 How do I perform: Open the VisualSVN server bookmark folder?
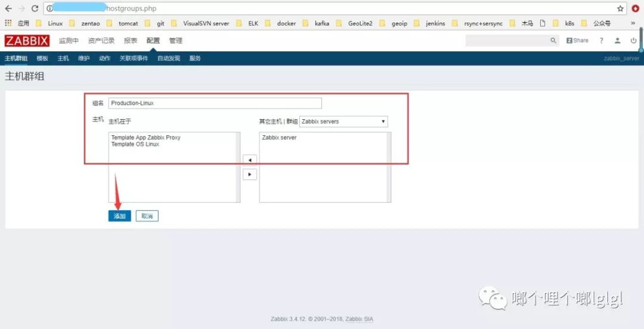click(200, 23)
